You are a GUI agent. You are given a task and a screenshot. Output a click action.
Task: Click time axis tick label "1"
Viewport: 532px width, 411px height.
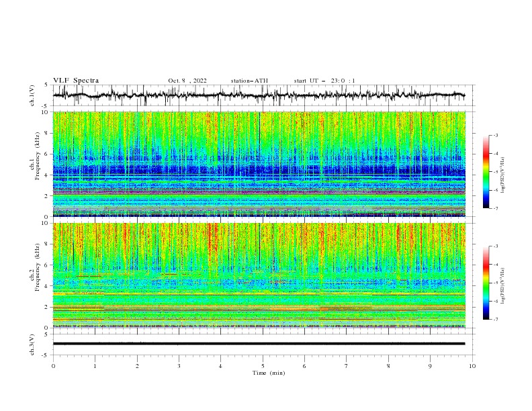(x=95, y=366)
